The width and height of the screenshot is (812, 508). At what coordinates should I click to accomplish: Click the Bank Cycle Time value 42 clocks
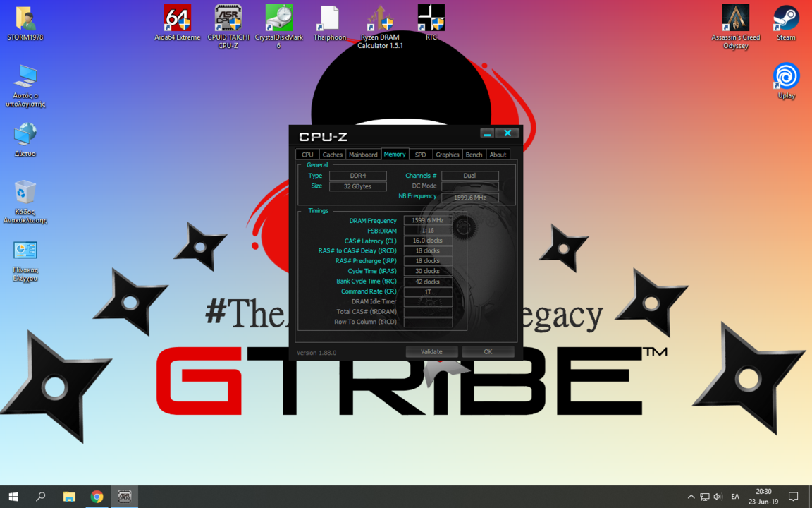pos(428,282)
